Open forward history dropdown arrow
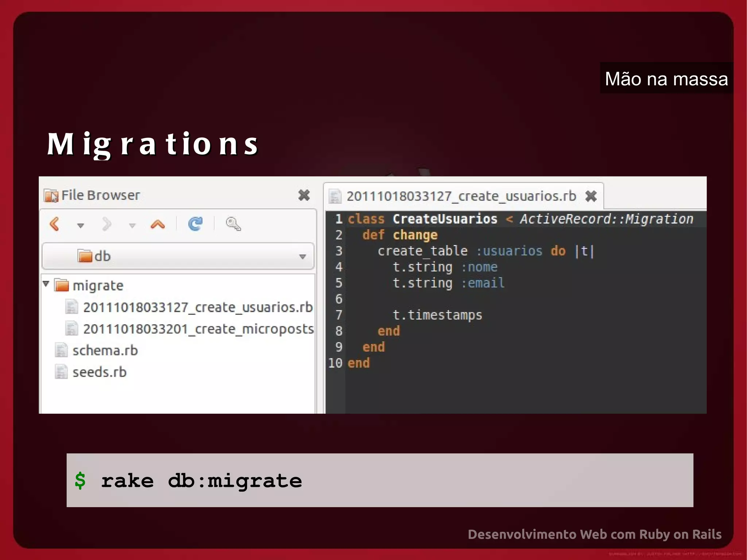747x560 pixels. [x=132, y=225]
